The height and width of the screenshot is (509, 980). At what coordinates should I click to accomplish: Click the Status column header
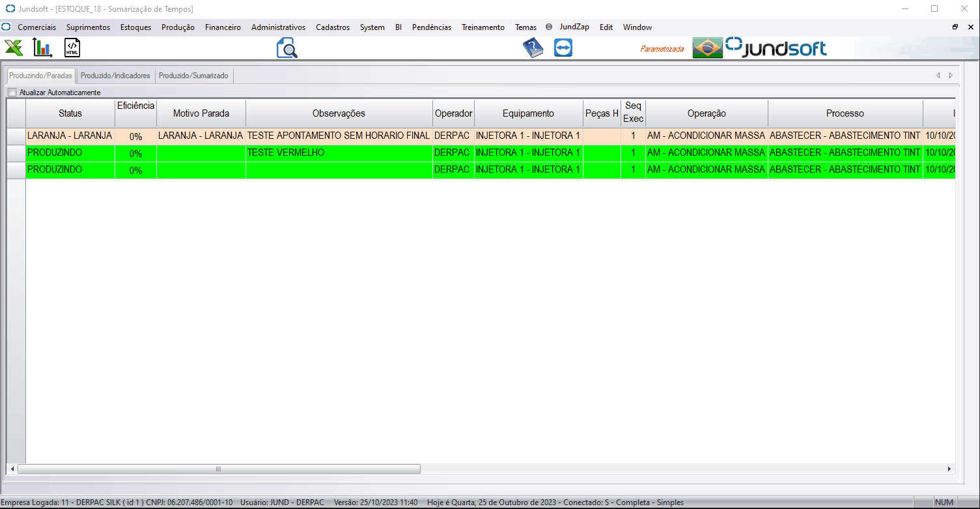click(70, 113)
